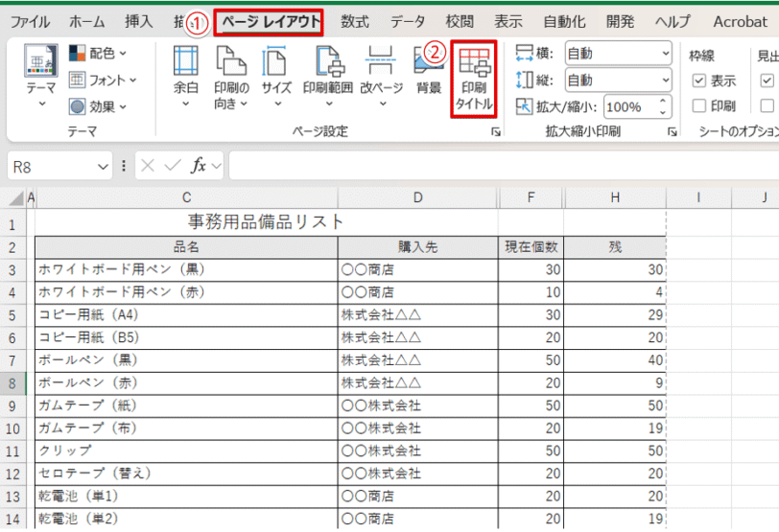Open the テーマ (Themes) gallery button
779x532 pixels.
coord(41,76)
